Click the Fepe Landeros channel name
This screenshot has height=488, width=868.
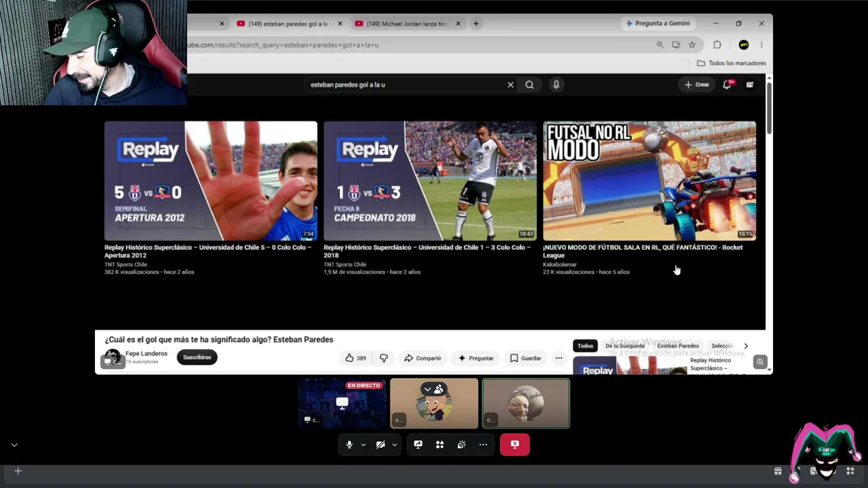coord(146,354)
